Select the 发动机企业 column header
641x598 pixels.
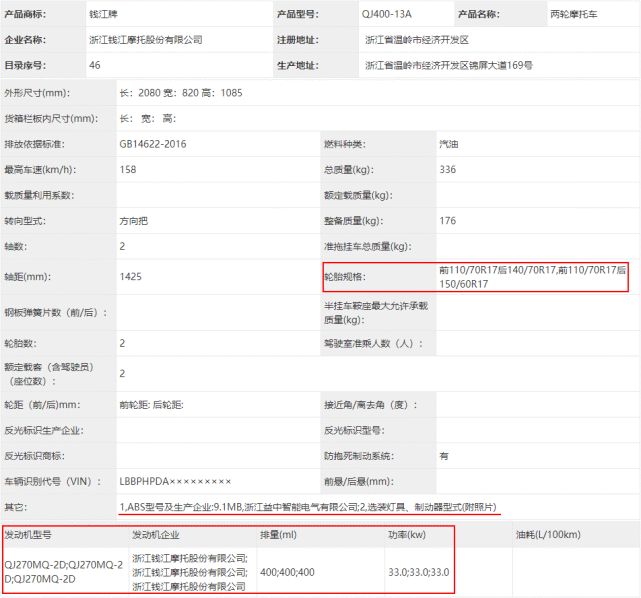coord(156,535)
